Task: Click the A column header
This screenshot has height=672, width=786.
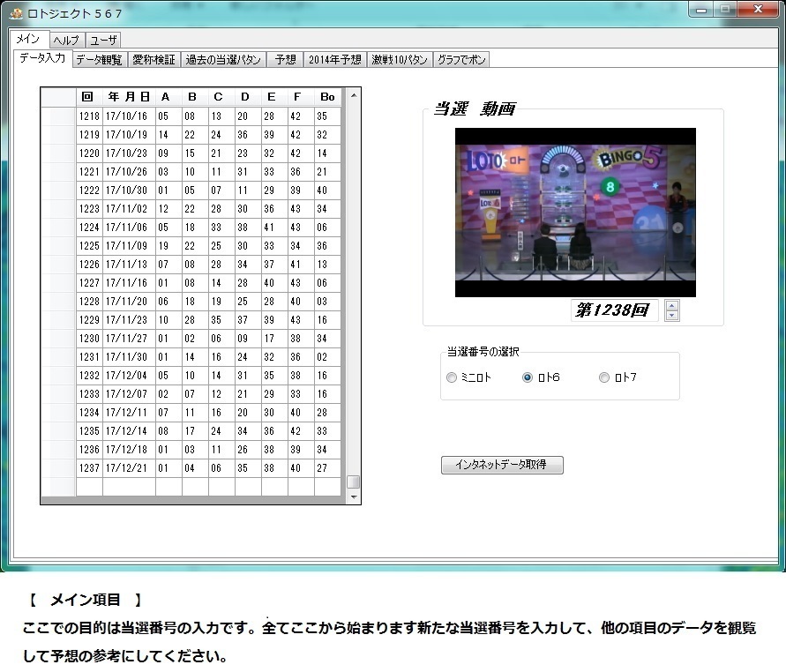Action: pyautogui.click(x=168, y=97)
